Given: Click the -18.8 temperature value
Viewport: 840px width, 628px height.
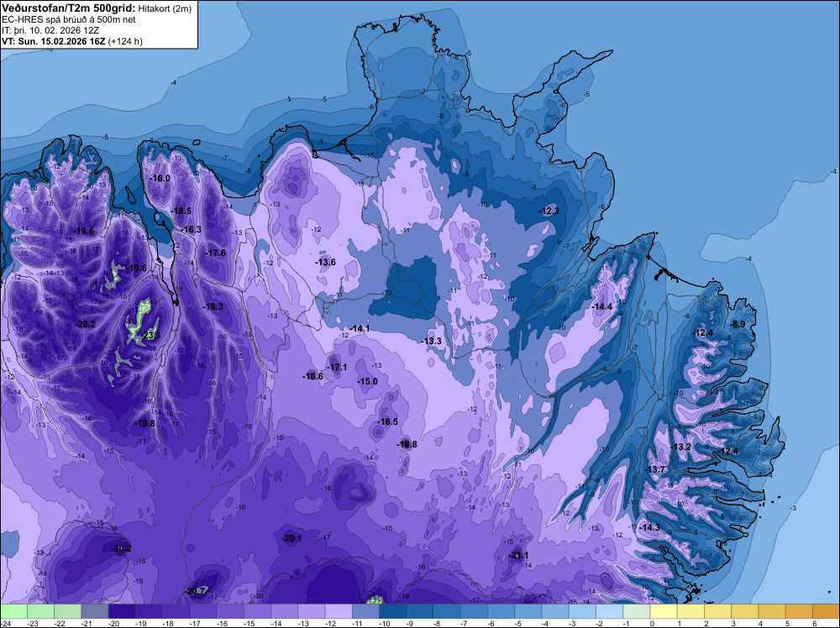Looking at the screenshot, I should tap(407, 444).
